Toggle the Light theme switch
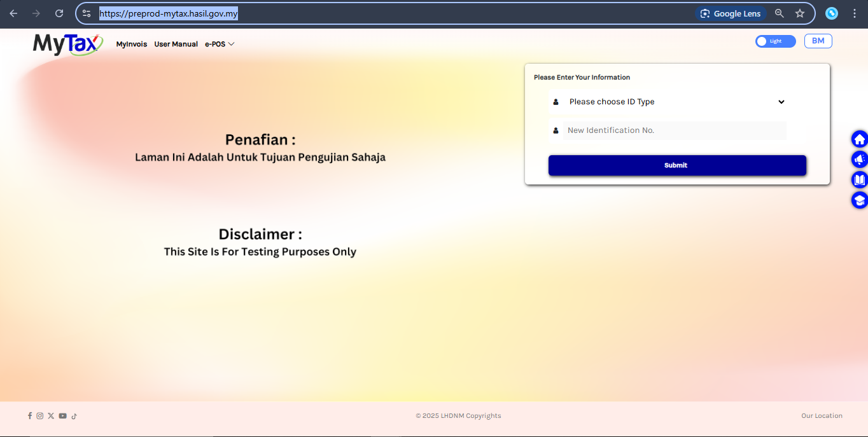Screen dimensions: 868x437 click(775, 41)
